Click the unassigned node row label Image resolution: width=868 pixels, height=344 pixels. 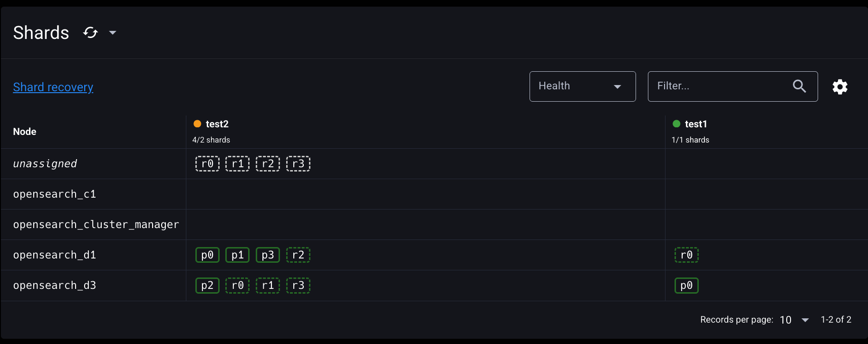45,164
